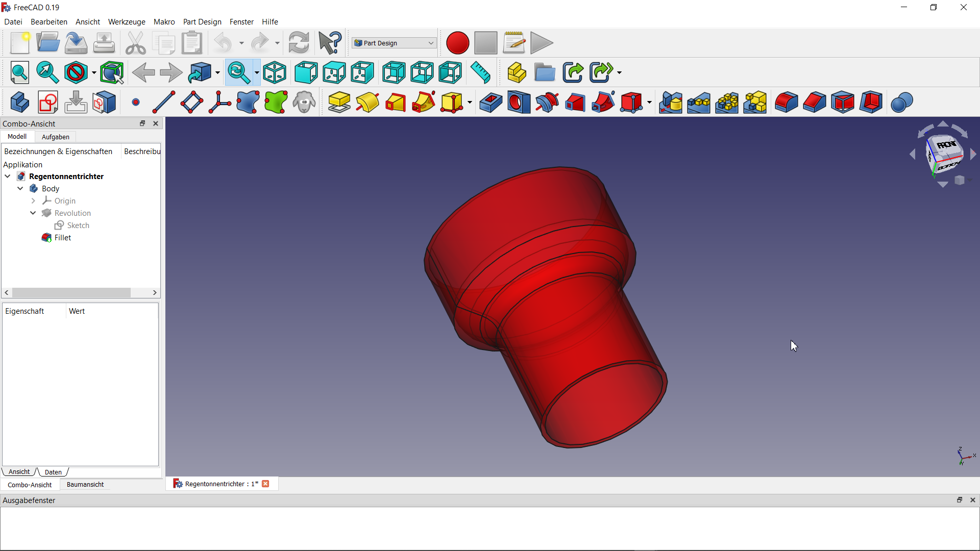
Task: Close the Regentonnentrichter document tab
Action: 265,484
